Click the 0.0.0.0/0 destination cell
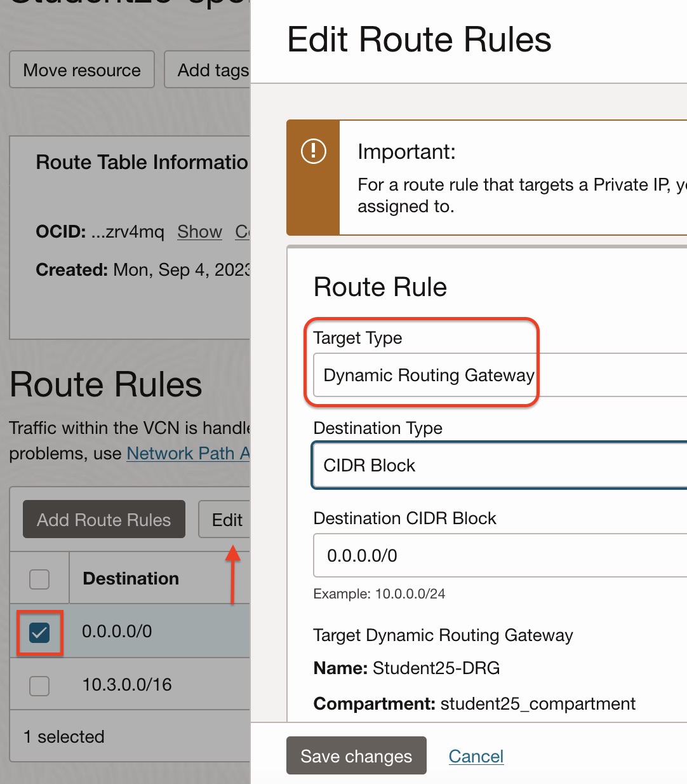The width and height of the screenshot is (687, 784). 117,632
